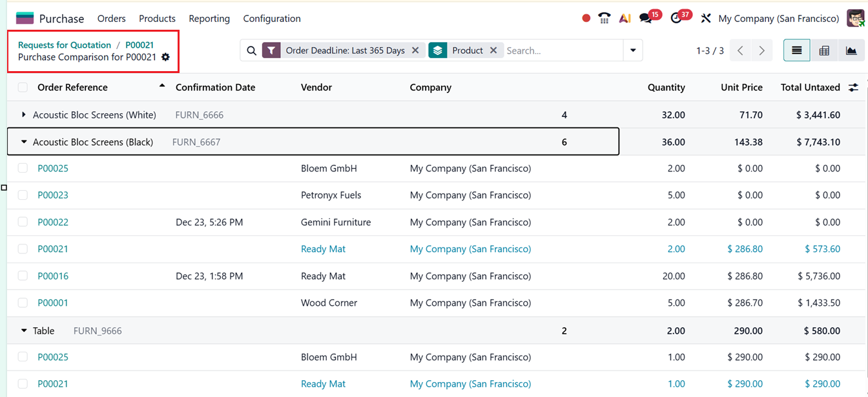Open the Configuration menu
Screen dimensions: 868x397
pyautogui.click(x=272, y=18)
